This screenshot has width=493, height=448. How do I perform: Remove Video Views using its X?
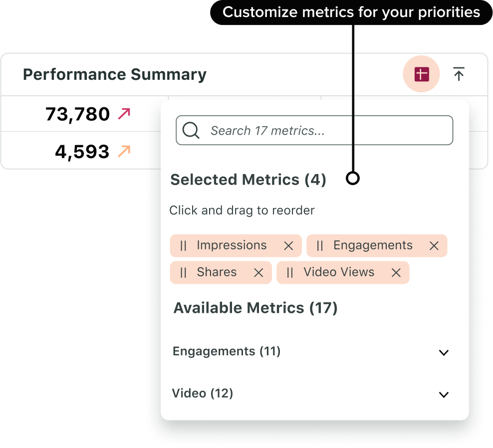point(396,272)
